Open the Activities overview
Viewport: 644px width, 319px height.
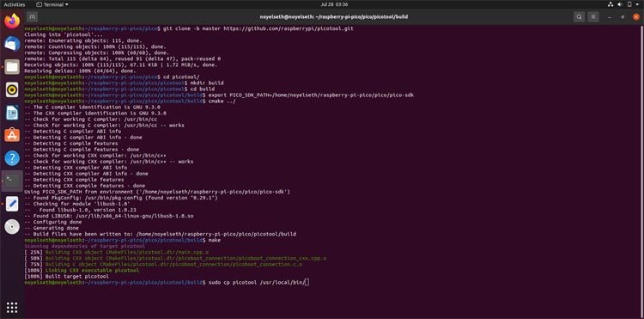tap(15, 4)
